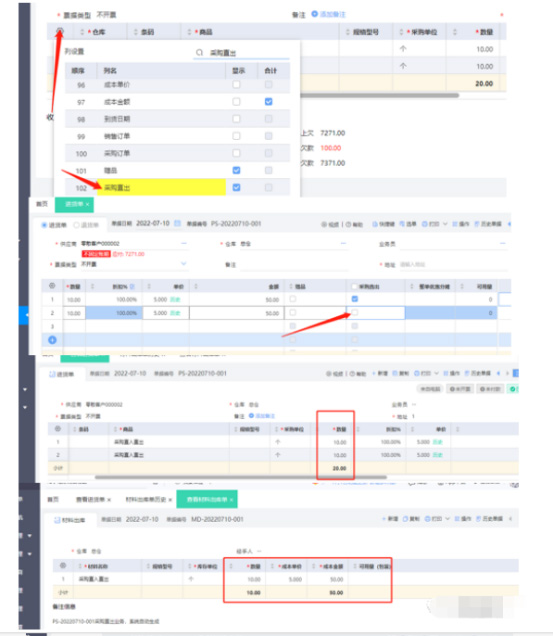Screen dimensions: 554x636
Task: Uncheck 合计 checkbox for row 97 成本金额
Action: pyautogui.click(x=268, y=101)
